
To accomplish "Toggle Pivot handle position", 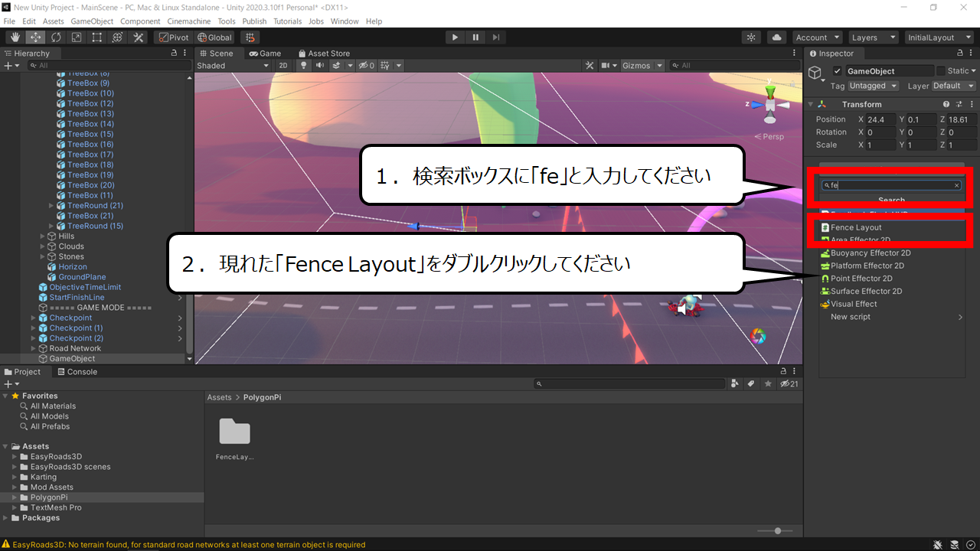I will (173, 37).
